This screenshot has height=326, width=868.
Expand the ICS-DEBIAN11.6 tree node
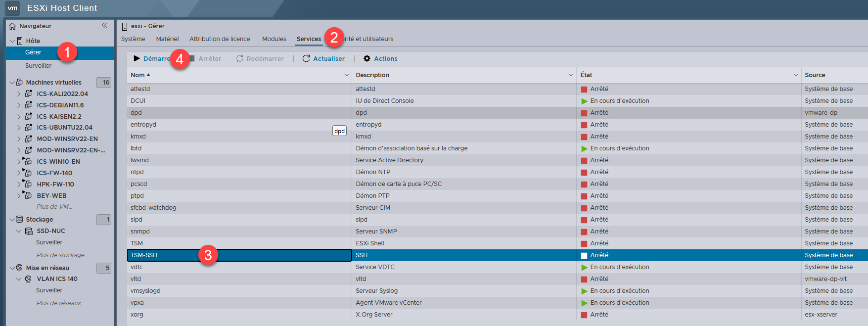coord(19,105)
